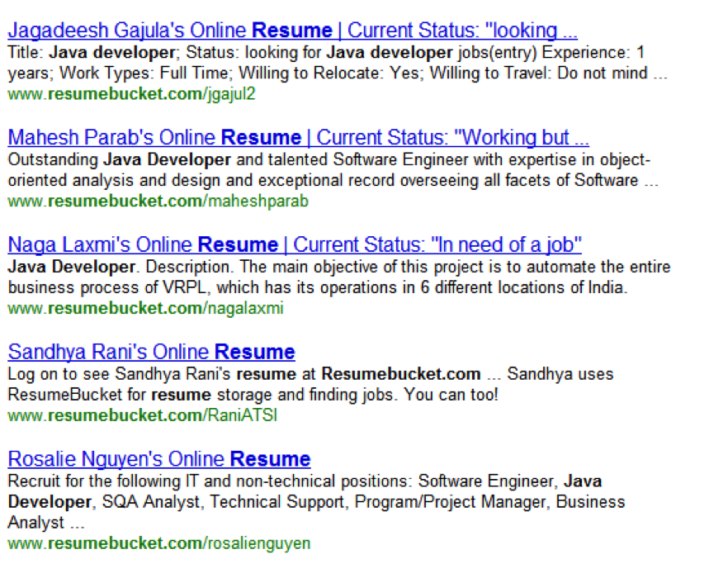Screen dimensions: 728x578
Task: Click the line 'business process of VRPL'
Action: [318, 288]
